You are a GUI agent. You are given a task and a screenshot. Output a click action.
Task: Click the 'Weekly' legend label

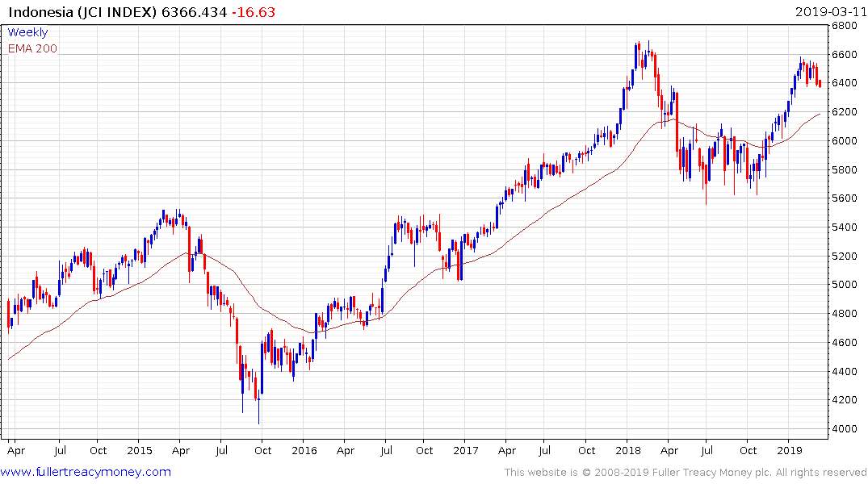click(x=27, y=32)
